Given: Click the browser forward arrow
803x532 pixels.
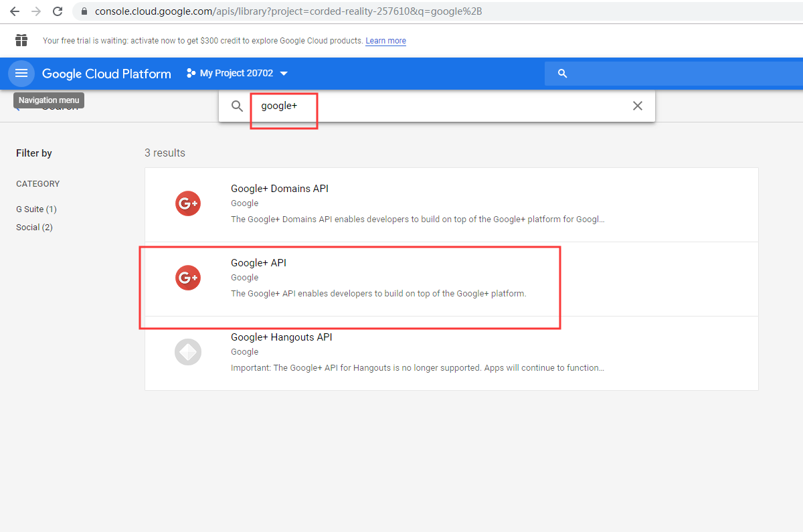Looking at the screenshot, I should pos(36,11).
